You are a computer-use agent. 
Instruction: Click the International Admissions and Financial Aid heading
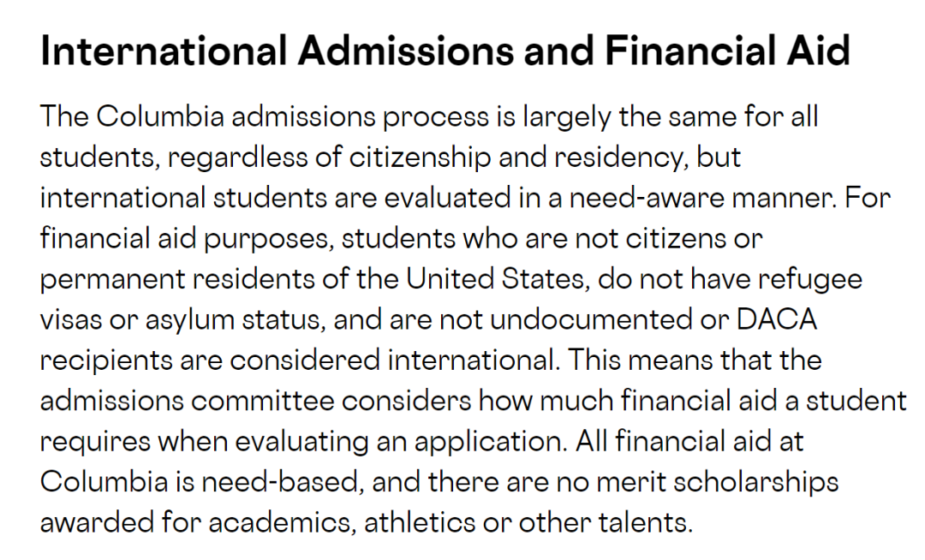pyautogui.click(x=445, y=51)
